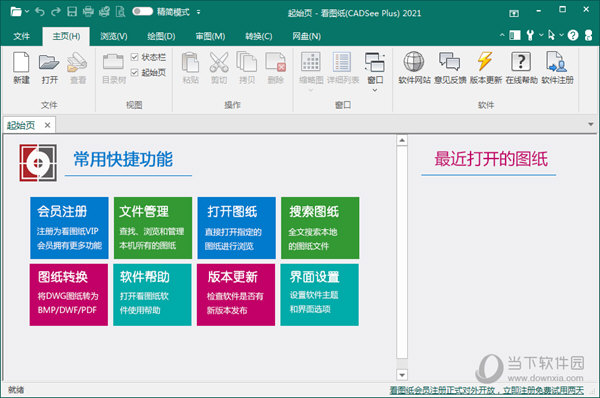Switch to the 网盘(N) ribbon tab
Viewport: 600px width, 398px height.
point(307,36)
